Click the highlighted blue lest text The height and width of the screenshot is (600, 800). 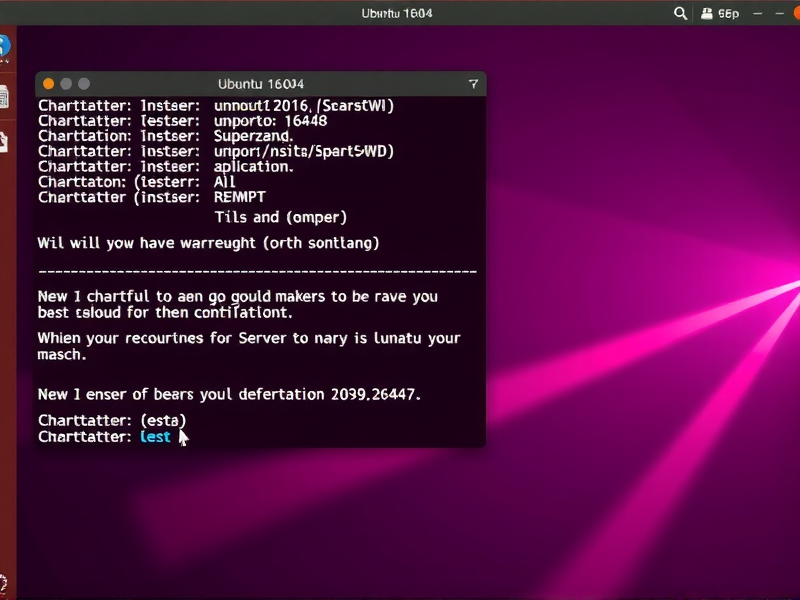point(153,436)
